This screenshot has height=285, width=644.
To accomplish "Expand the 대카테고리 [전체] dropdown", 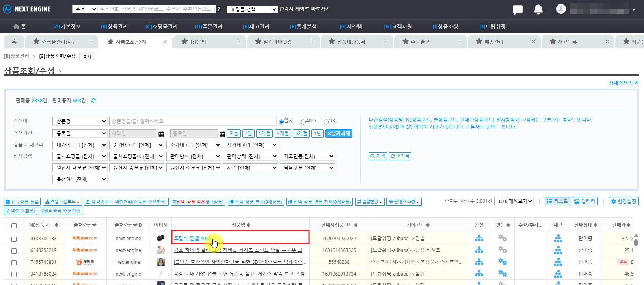I will click(80, 145).
